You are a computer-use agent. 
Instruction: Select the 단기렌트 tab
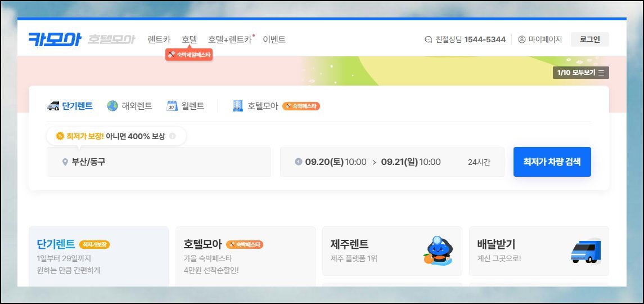70,106
